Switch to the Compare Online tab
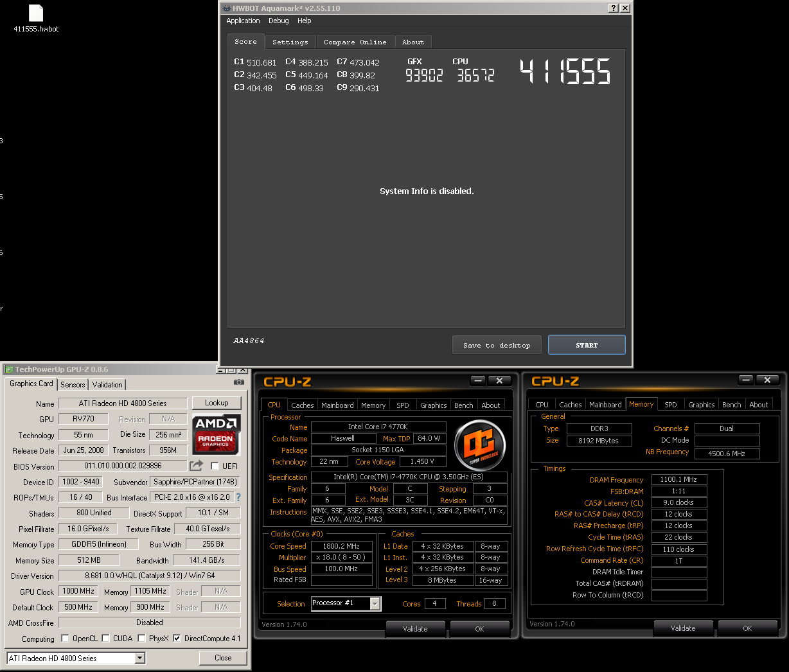 [355, 42]
